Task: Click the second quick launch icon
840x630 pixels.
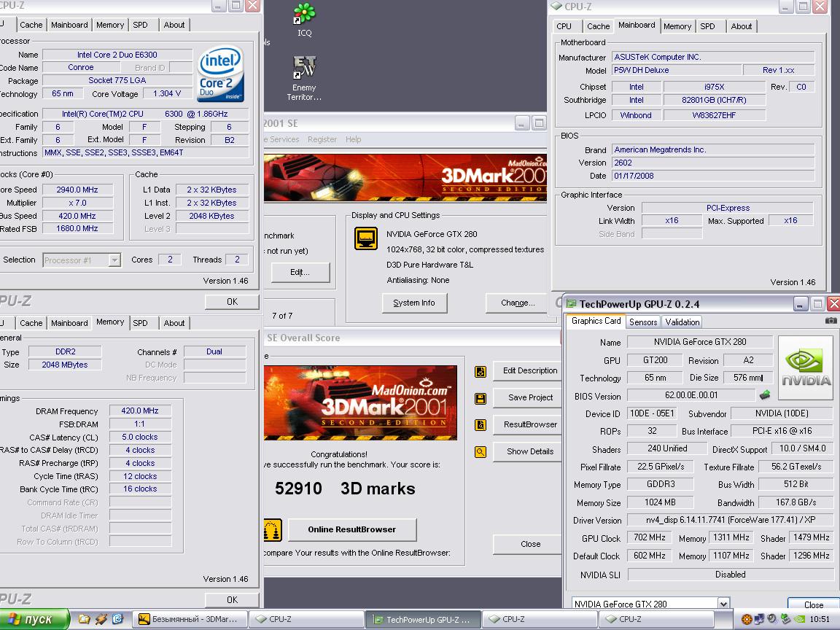Action: tap(101, 619)
